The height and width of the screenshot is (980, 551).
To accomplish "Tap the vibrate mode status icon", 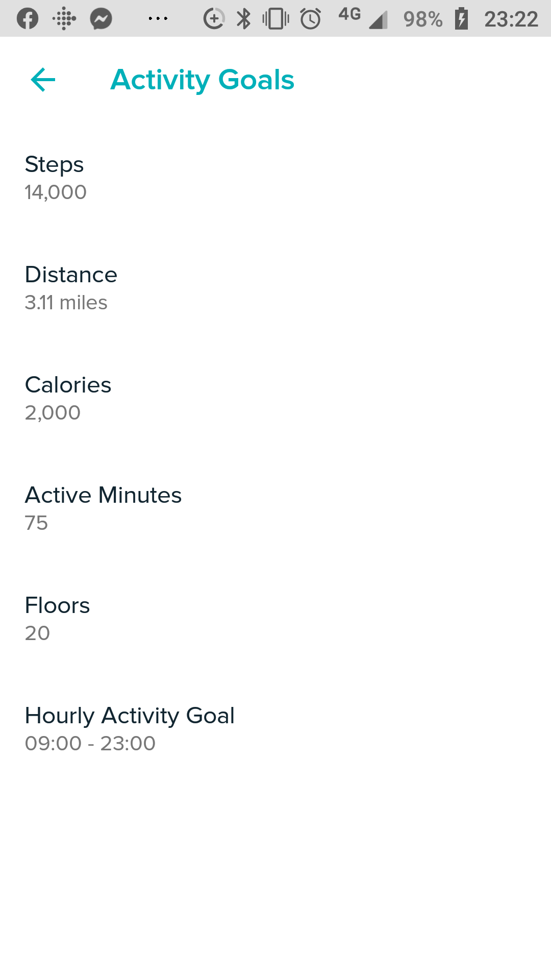I will [275, 19].
